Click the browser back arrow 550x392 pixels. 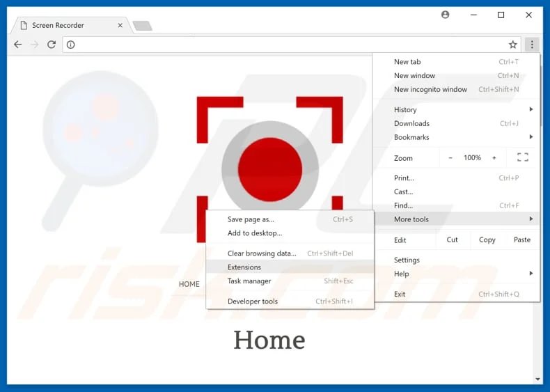tap(17, 45)
